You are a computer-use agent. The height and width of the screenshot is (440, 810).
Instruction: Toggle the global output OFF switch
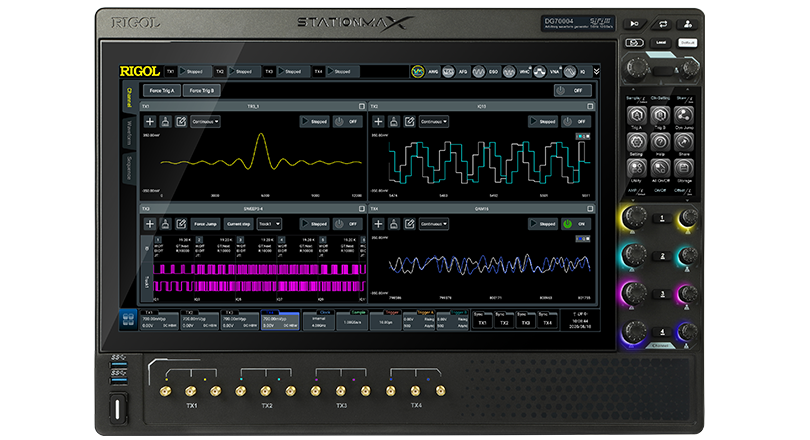573,90
